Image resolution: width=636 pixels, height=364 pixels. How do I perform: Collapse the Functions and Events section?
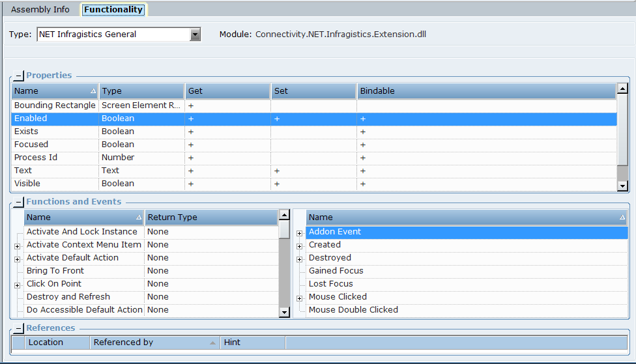coord(19,202)
